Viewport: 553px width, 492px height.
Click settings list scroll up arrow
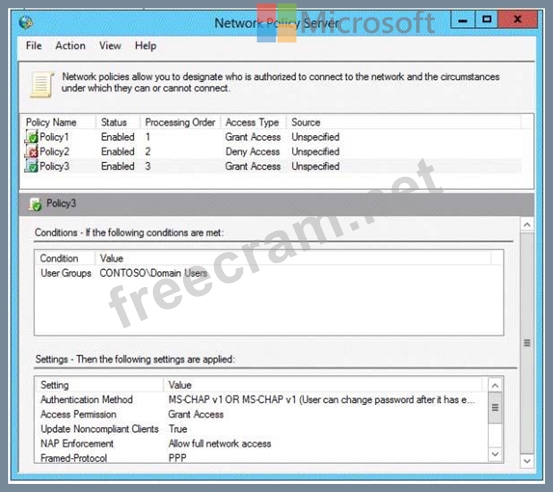click(495, 385)
